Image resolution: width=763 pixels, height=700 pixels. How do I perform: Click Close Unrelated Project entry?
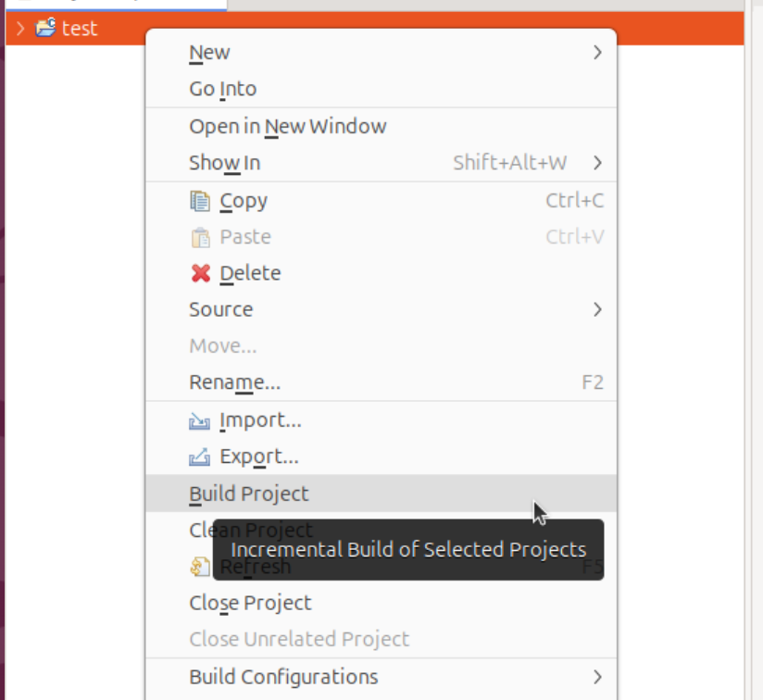click(x=299, y=639)
